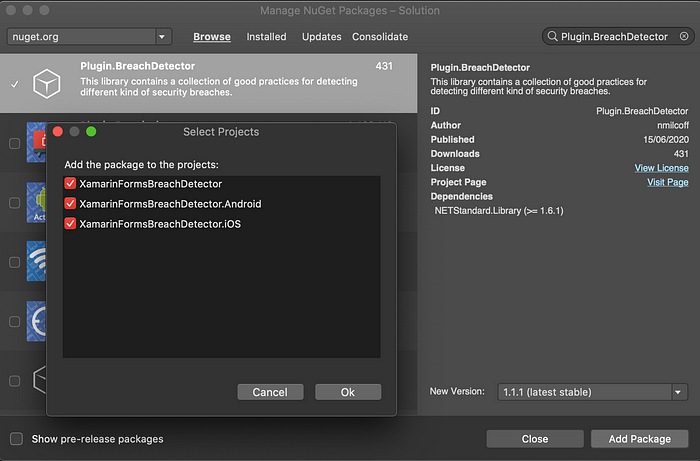The height and width of the screenshot is (461, 700).
Task: Toggle the Plugin.BreachDetector package checkmark
Action: pyautogui.click(x=15, y=84)
